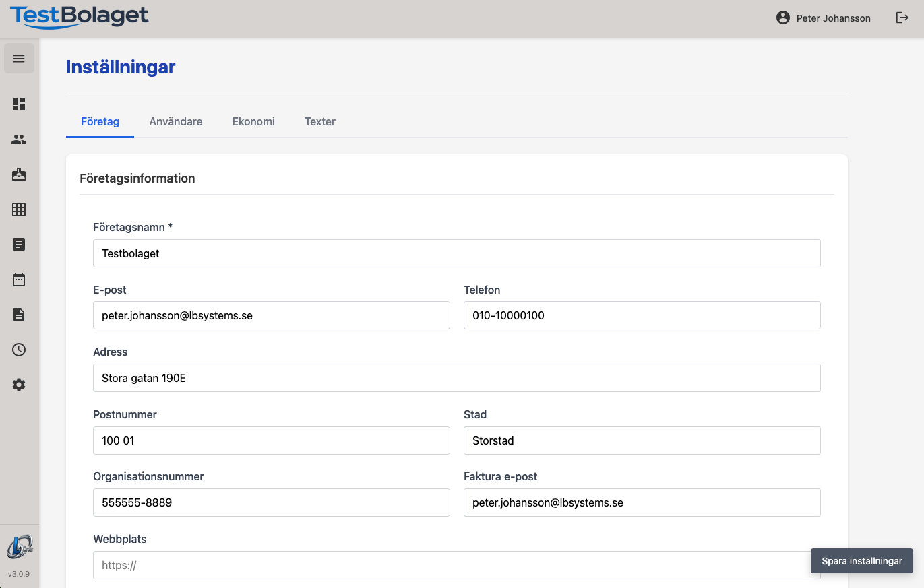Open the grid table icon in sidebar
The image size is (924, 588).
pos(19,209)
